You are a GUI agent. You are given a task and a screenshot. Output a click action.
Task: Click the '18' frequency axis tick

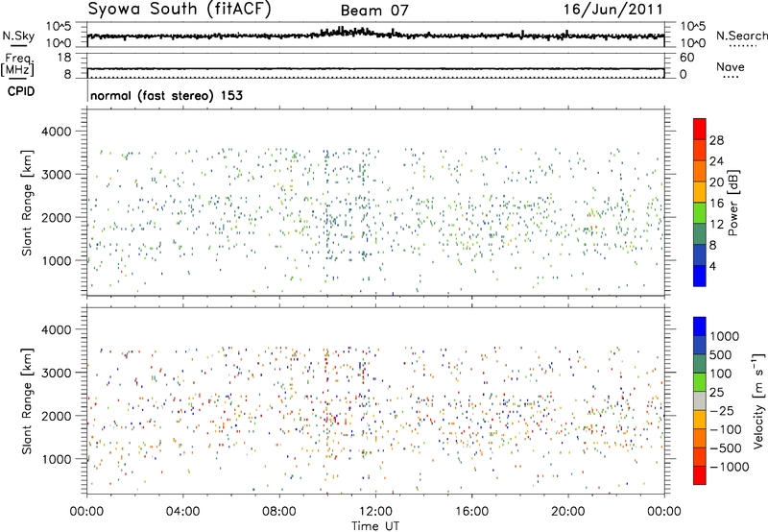pos(64,58)
